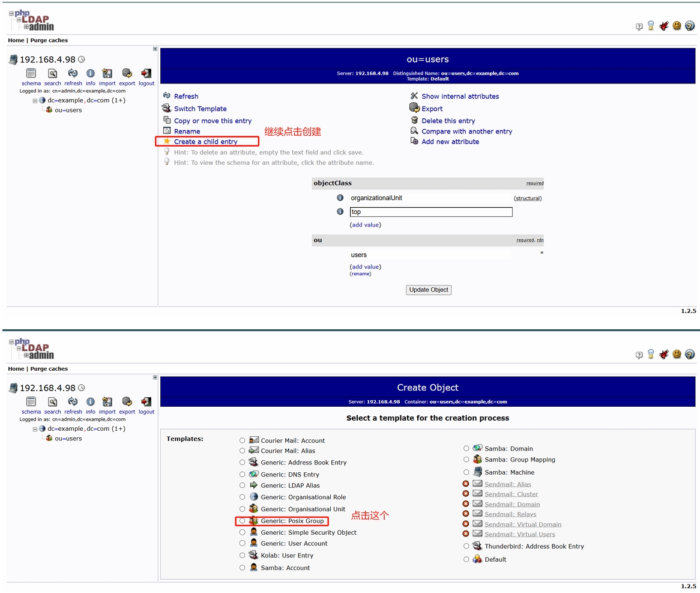Viewport: 700px width, 593px height.
Task: Choose the Samba: Domain template radio button
Action: tap(466, 448)
